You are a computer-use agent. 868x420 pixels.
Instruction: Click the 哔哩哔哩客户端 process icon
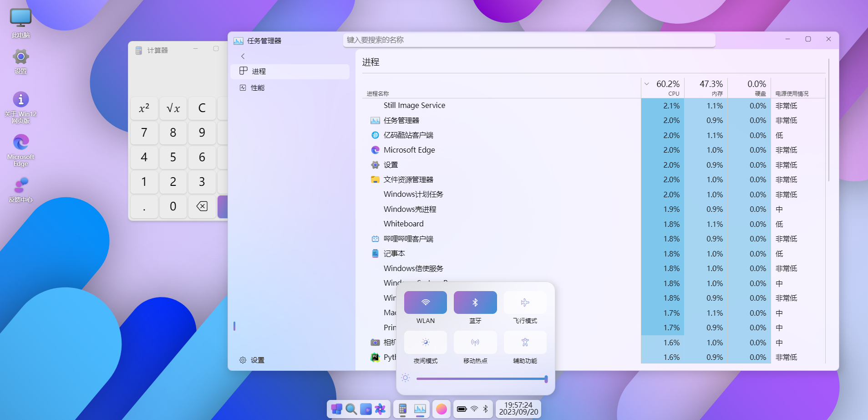coord(375,239)
